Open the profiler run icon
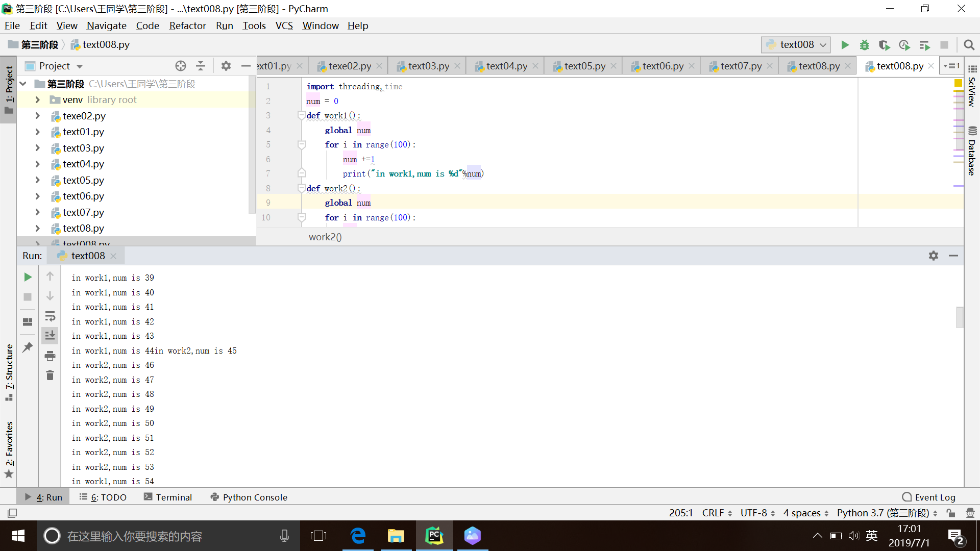 point(904,45)
